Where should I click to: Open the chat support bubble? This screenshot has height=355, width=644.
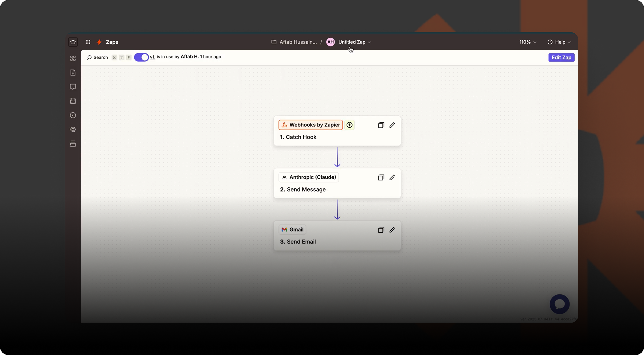coord(560,304)
